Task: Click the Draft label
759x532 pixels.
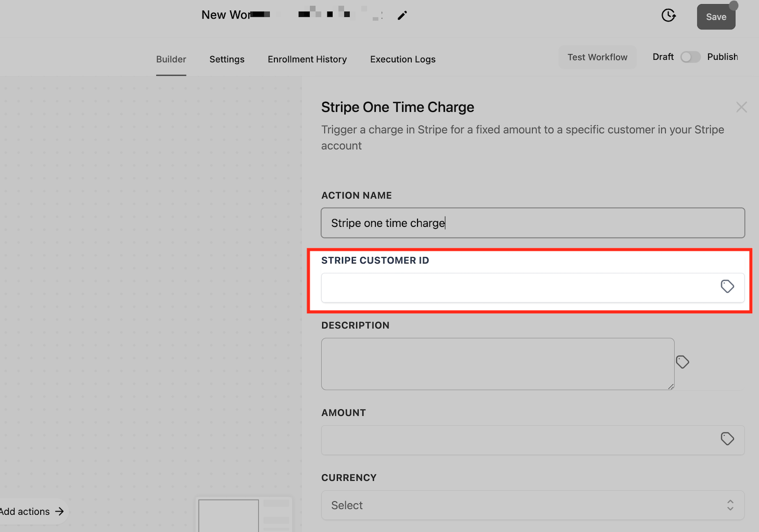Action: click(x=663, y=57)
